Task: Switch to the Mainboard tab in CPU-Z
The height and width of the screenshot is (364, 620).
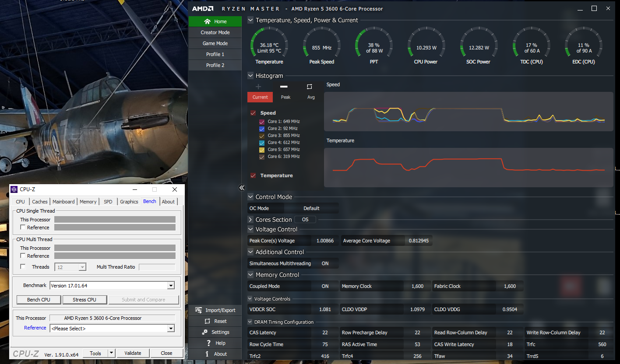Action: (x=63, y=202)
